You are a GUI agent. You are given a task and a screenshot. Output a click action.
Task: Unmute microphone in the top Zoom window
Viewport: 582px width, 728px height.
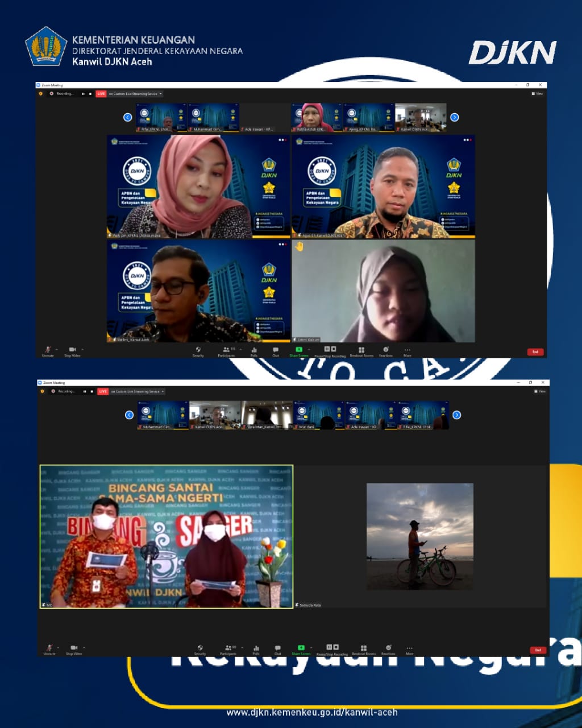48,351
